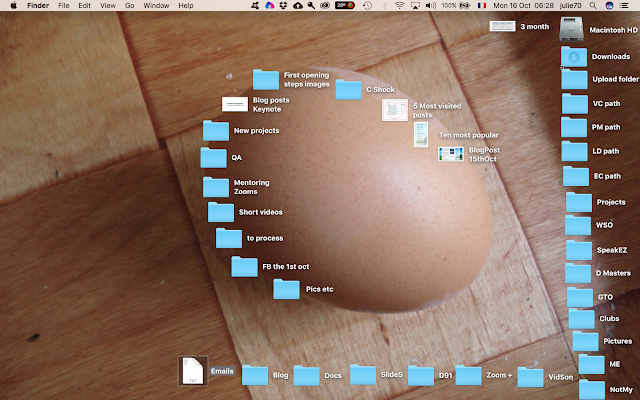The width and height of the screenshot is (640, 400).
Task: Open the Help menu
Action: 186,5
